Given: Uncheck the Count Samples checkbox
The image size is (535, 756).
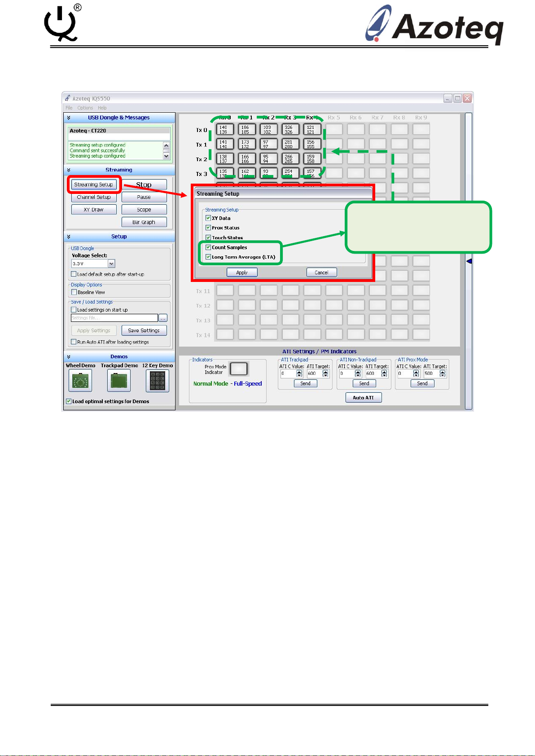Looking at the screenshot, I should pos(208,247).
